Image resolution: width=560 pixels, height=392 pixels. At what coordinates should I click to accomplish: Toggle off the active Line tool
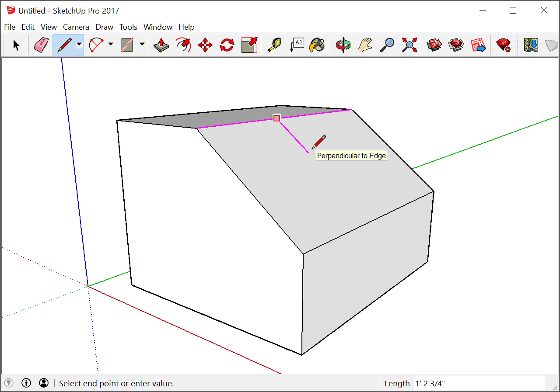[x=64, y=45]
